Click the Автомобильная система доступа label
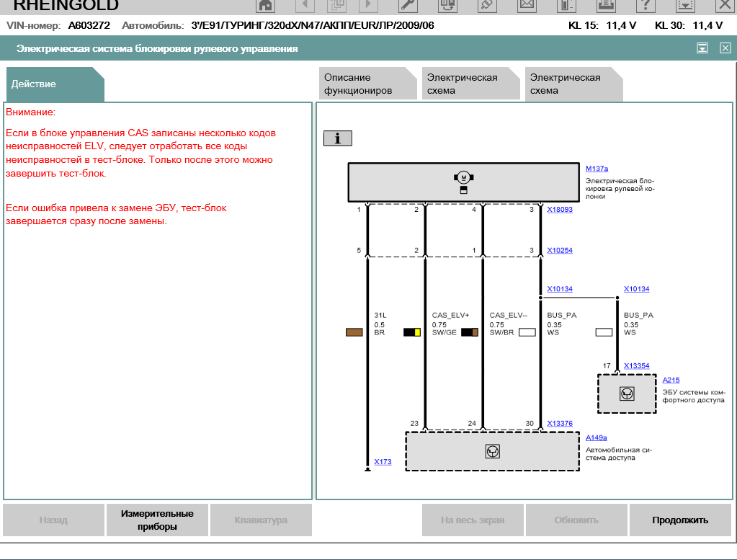Image resolution: width=737 pixels, height=560 pixels. click(619, 454)
